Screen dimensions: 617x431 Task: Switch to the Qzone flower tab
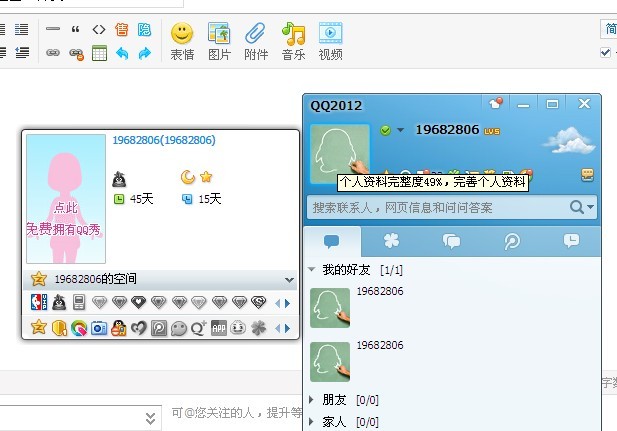point(392,240)
